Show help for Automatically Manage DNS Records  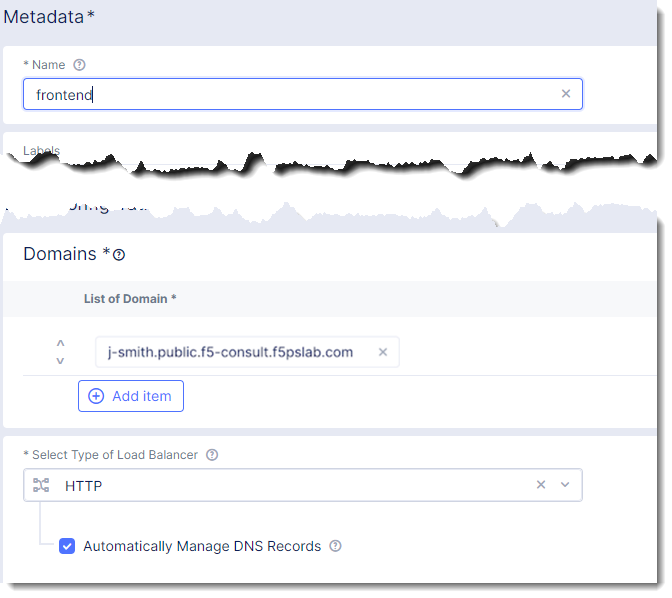[x=336, y=546]
